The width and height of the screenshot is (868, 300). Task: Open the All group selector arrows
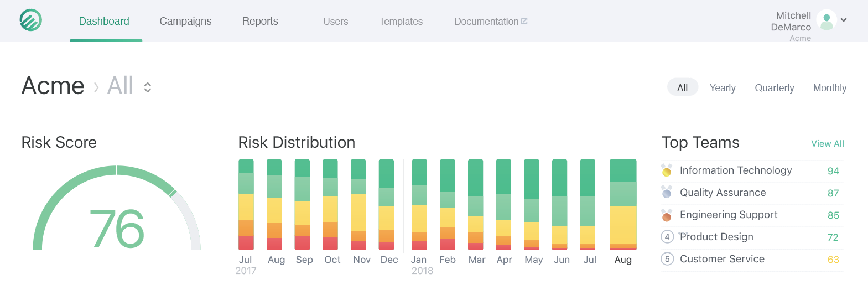click(148, 87)
